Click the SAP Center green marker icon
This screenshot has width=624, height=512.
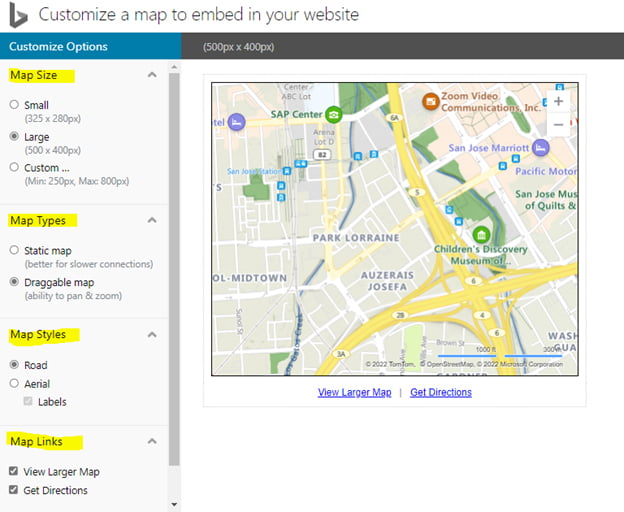tap(333, 115)
